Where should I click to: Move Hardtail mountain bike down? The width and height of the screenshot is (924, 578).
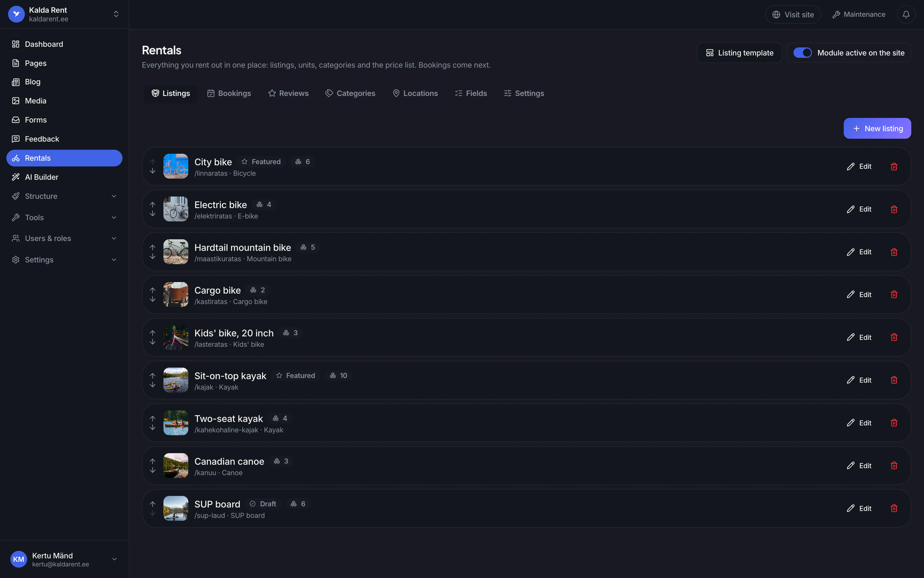(x=152, y=257)
